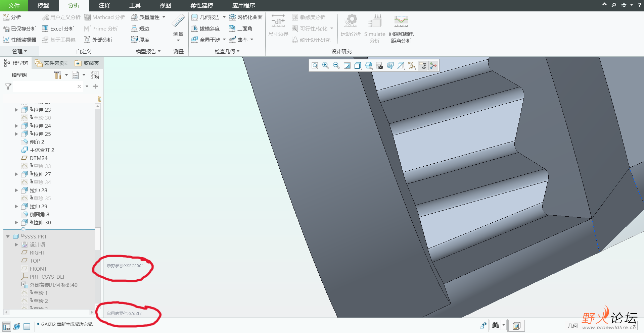Switch to the 模型 ribbon tab

pos(43,6)
